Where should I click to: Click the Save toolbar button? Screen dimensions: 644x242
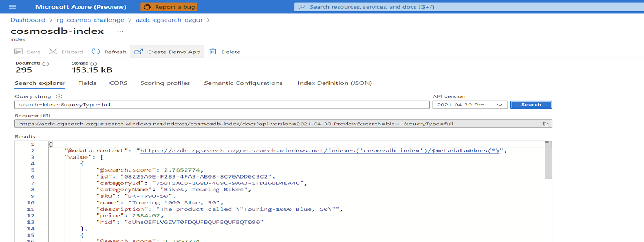click(27, 52)
